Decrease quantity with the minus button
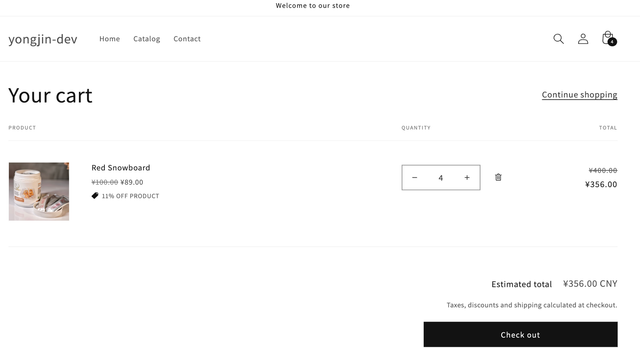This screenshot has height=360, width=640. 414,178
